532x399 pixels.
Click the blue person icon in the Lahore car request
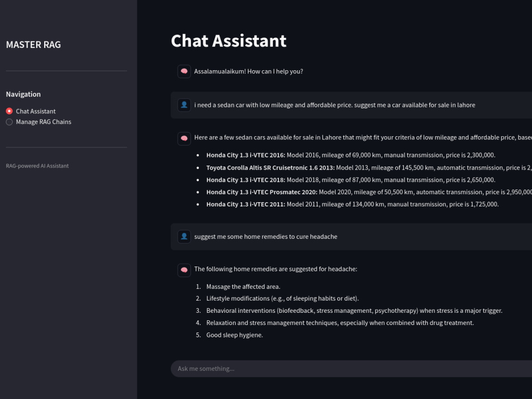point(184,105)
